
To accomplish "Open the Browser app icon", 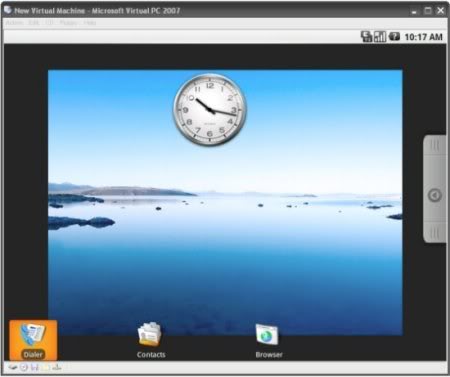I will coord(268,340).
